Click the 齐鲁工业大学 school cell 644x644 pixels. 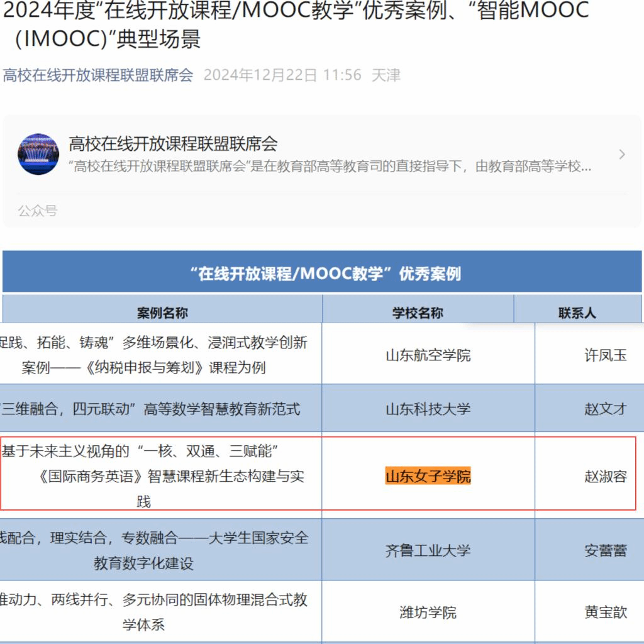[x=428, y=551]
